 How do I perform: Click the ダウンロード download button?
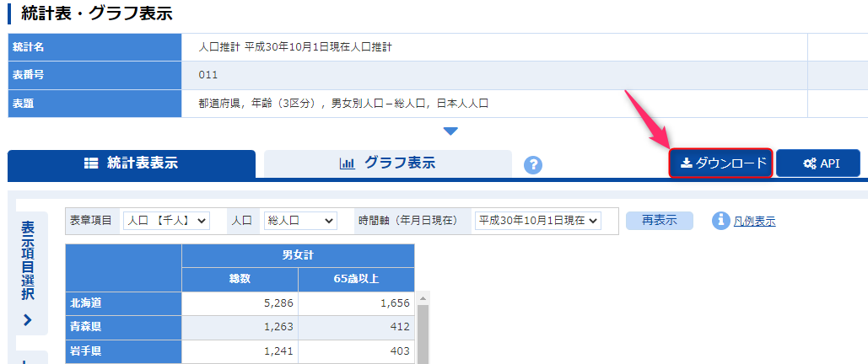pos(720,163)
